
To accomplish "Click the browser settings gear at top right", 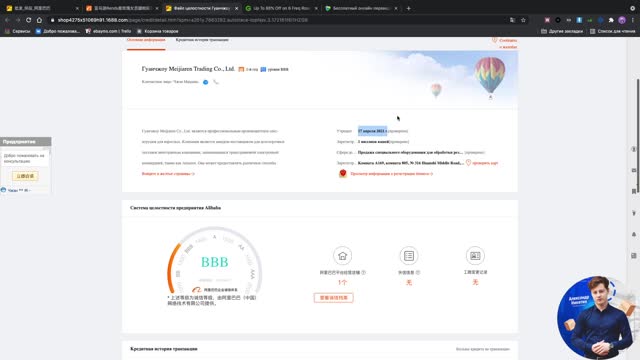I will [633, 8].
